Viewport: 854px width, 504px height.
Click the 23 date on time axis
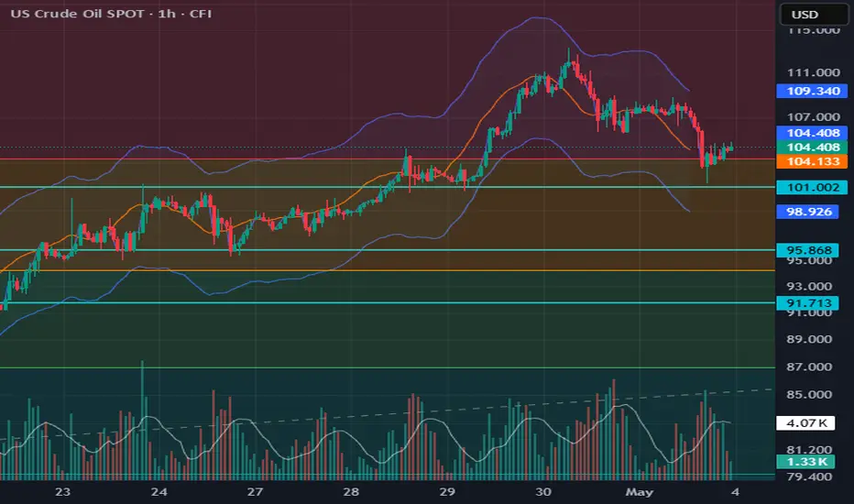coord(62,492)
